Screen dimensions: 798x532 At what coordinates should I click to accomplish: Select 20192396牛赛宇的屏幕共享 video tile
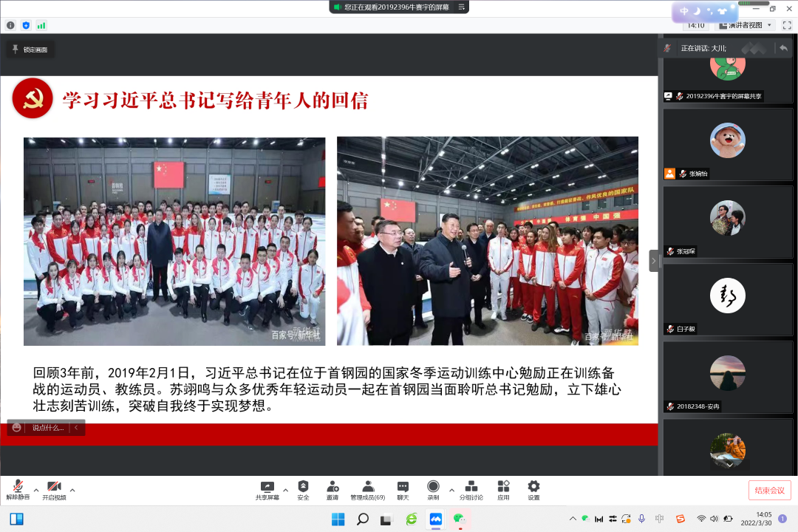click(728, 79)
